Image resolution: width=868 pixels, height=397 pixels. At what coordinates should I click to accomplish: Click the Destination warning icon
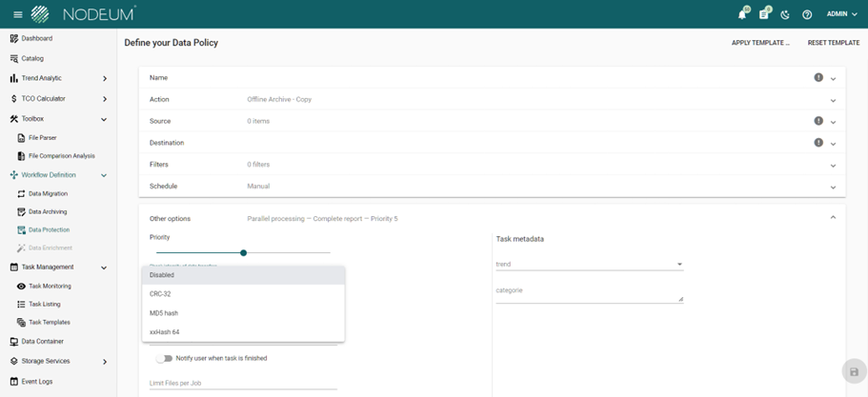pos(818,143)
